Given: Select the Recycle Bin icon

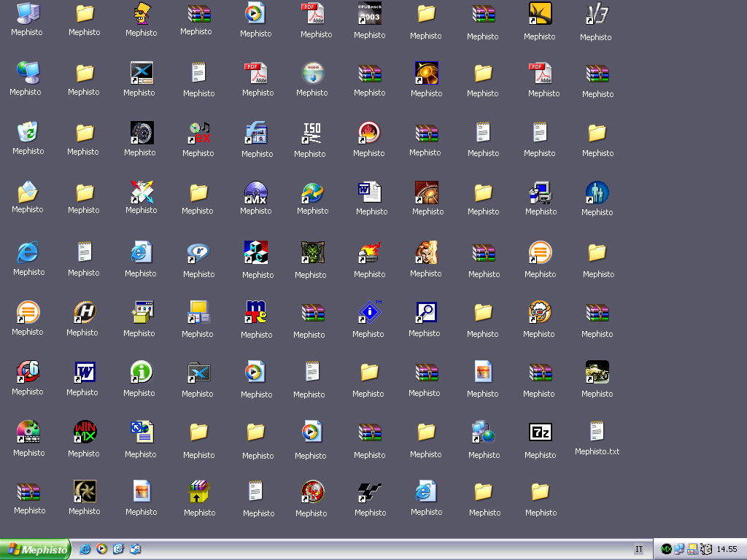Looking at the screenshot, I should point(28,132).
